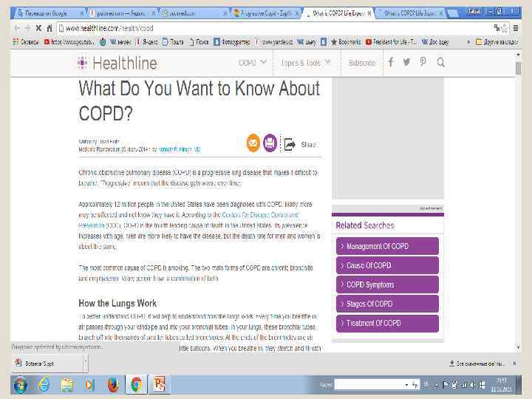Open the Other bookmarks folder

pyautogui.click(x=497, y=42)
